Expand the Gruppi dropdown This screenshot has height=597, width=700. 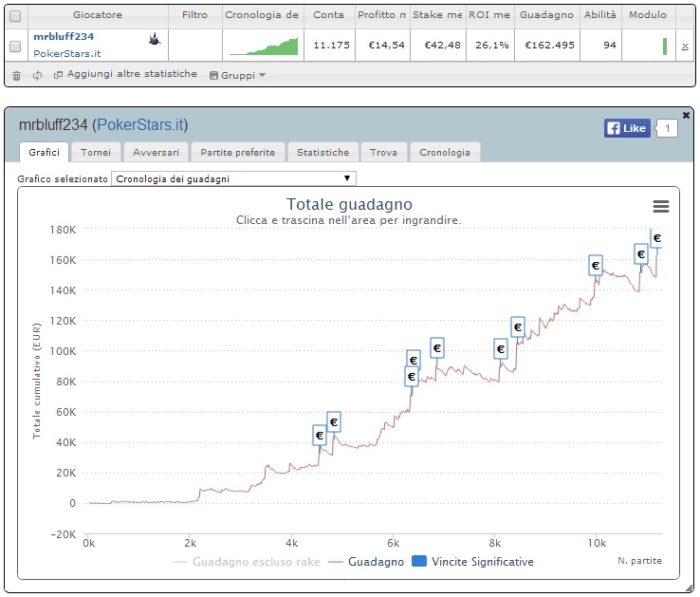(237, 75)
